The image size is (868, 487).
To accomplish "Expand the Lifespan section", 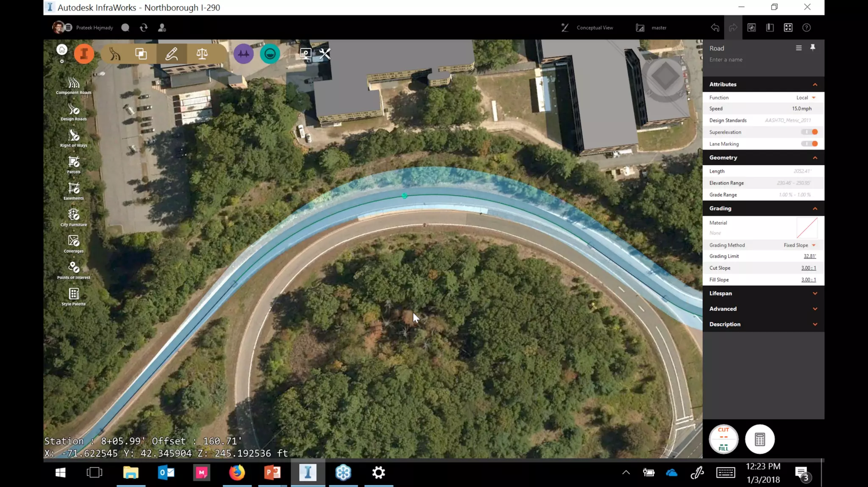I will click(815, 293).
